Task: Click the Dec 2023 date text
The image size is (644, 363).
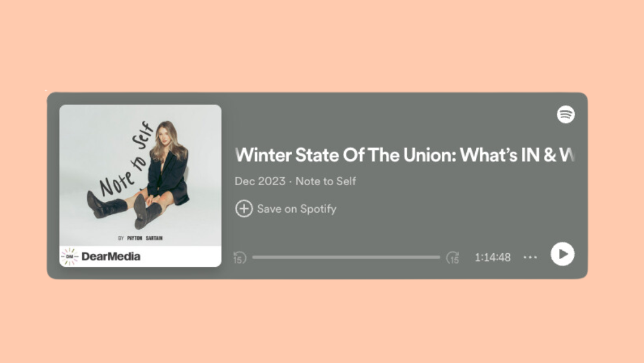Action: point(260,181)
